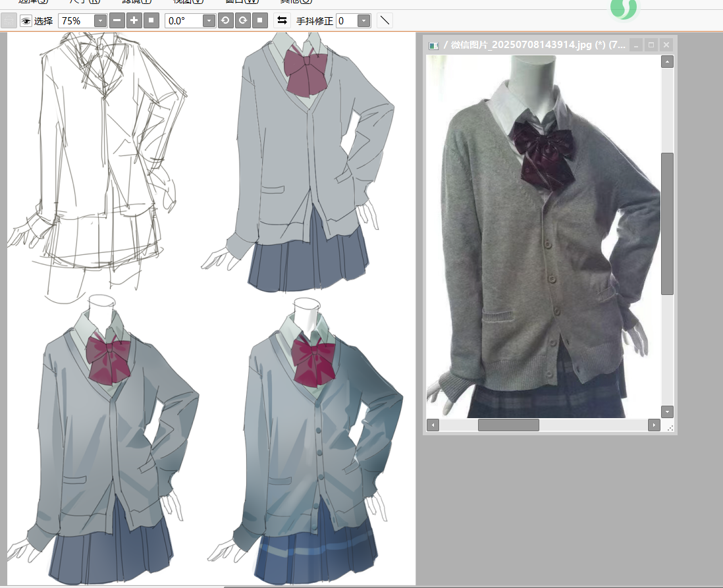Toggle the eye icon beside 选择
This screenshot has width=723, height=588.
pyautogui.click(x=26, y=21)
